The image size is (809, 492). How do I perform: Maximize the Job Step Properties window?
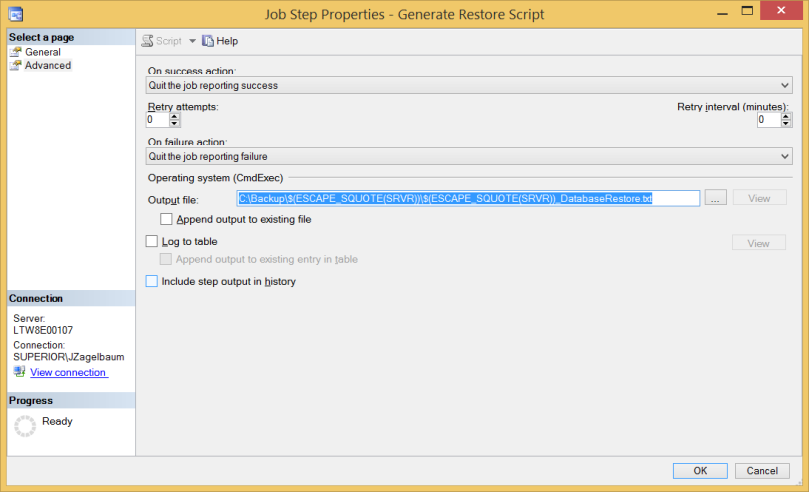pyautogui.click(x=747, y=11)
